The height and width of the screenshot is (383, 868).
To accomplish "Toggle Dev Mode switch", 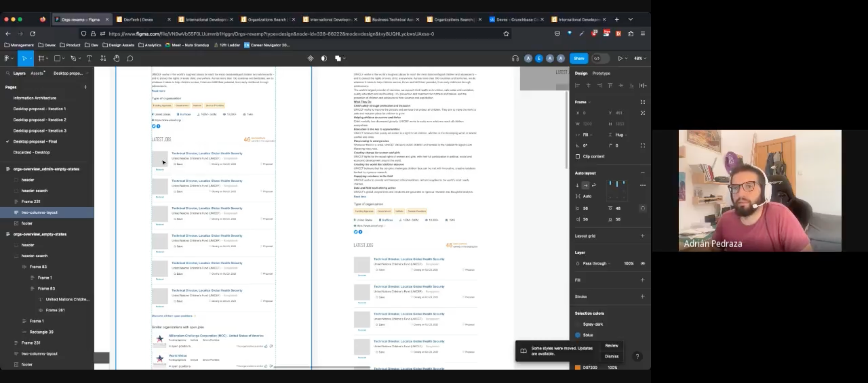I will click(x=600, y=59).
